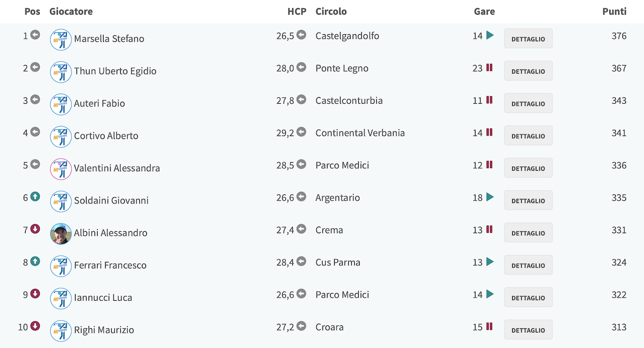The height and width of the screenshot is (348, 644).
Task: Click the pause icon in Thun Uberto Egidio's row
Action: point(489,67)
